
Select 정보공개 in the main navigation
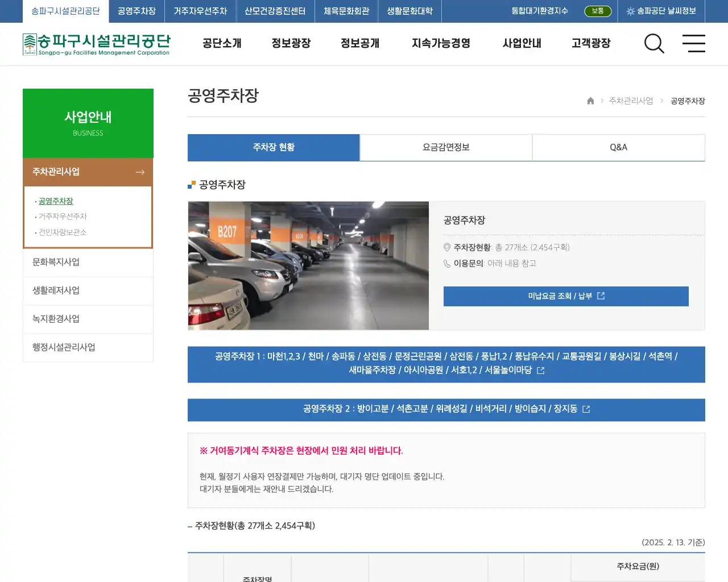359,44
